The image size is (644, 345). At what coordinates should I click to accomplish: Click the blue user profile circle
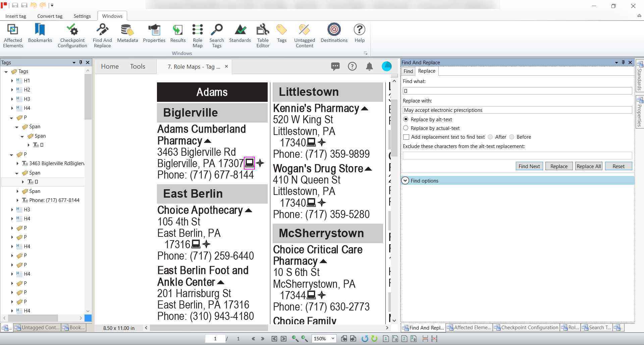coord(387,66)
